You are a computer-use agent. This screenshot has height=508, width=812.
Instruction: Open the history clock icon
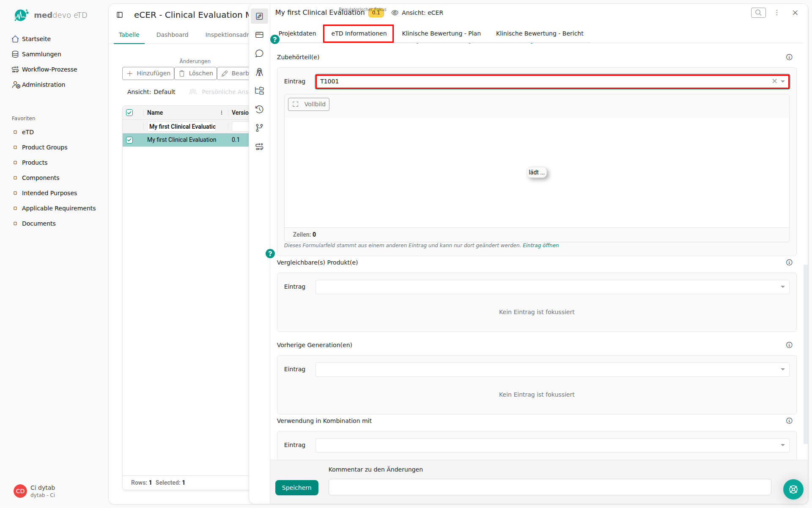tap(259, 109)
